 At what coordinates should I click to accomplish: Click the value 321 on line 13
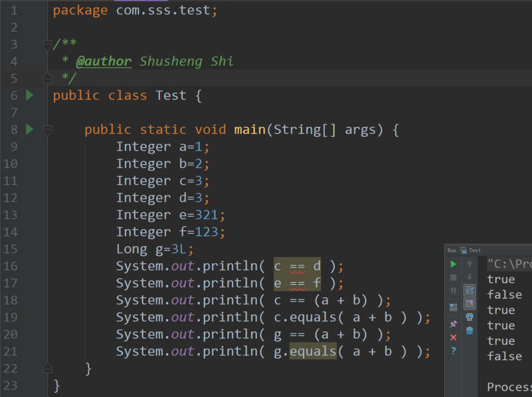coord(207,215)
